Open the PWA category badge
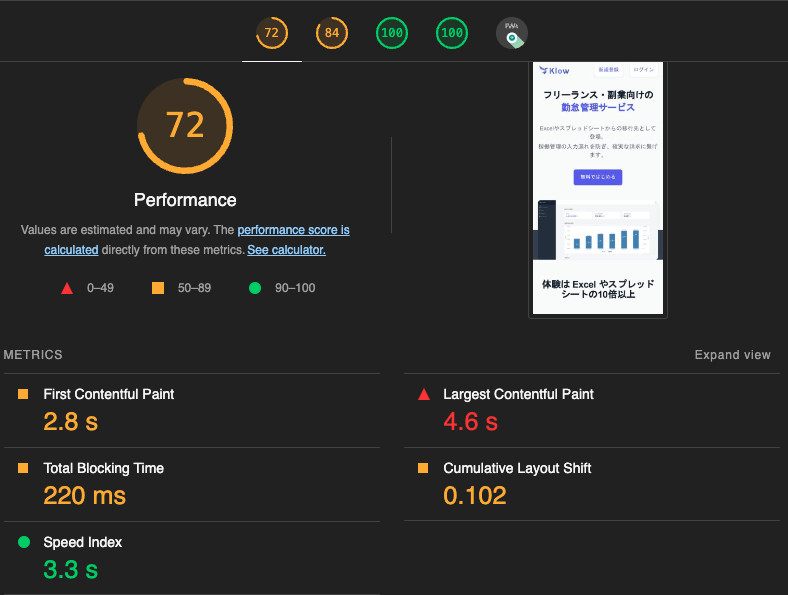The image size is (788, 595). click(x=512, y=33)
